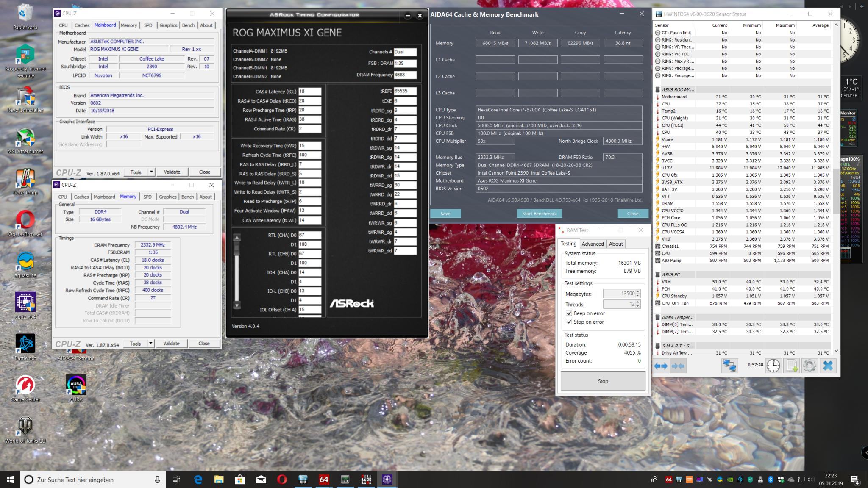Click purple CPU-Z taskbar icon
This screenshot has width=868, height=488.
coord(387,480)
